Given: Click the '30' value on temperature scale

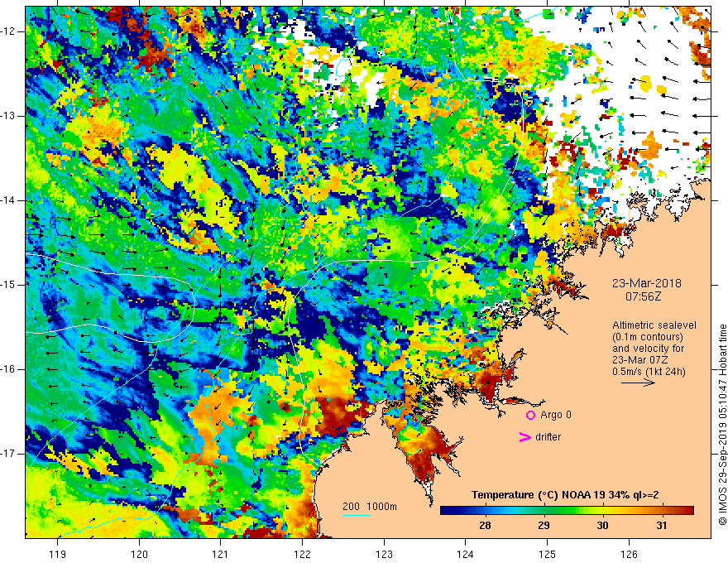Looking at the screenshot, I should pyautogui.click(x=602, y=526).
